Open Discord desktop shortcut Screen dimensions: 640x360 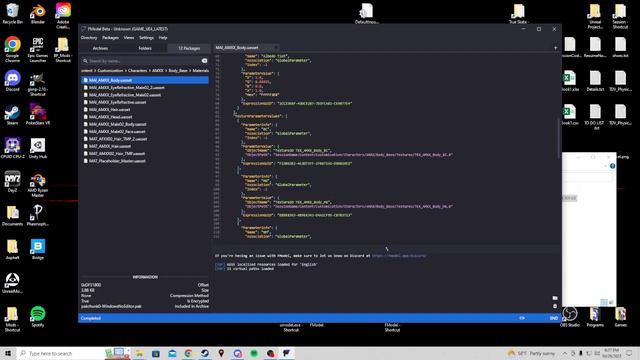pyautogui.click(x=12, y=81)
